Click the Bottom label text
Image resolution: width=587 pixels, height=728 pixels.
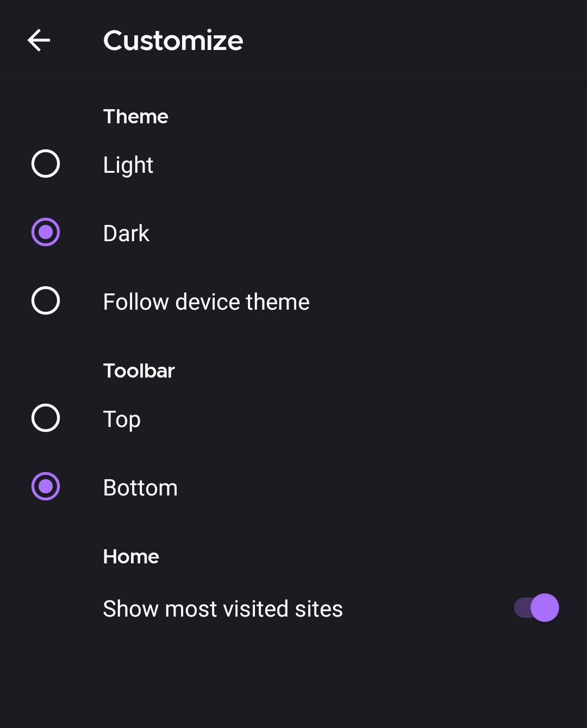tap(140, 487)
